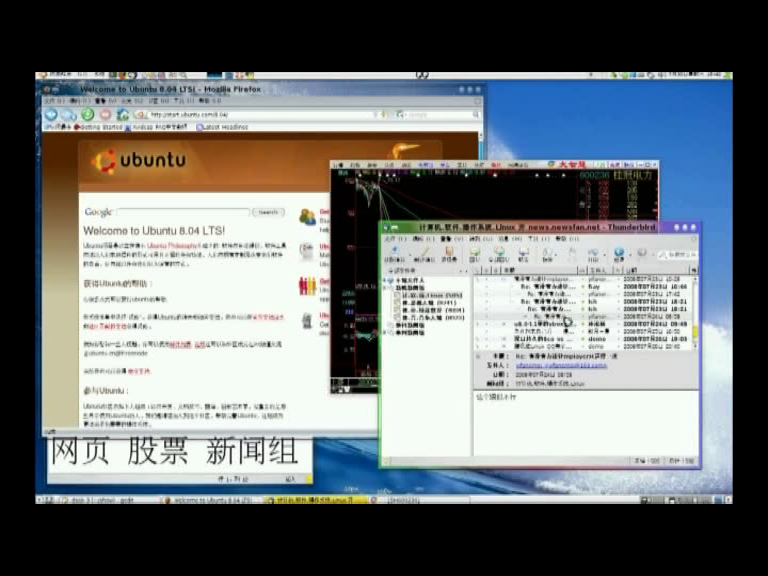Expand the top account node in Thunderbird's folder tree
Viewport: 768px width, 576px height.
point(385,281)
